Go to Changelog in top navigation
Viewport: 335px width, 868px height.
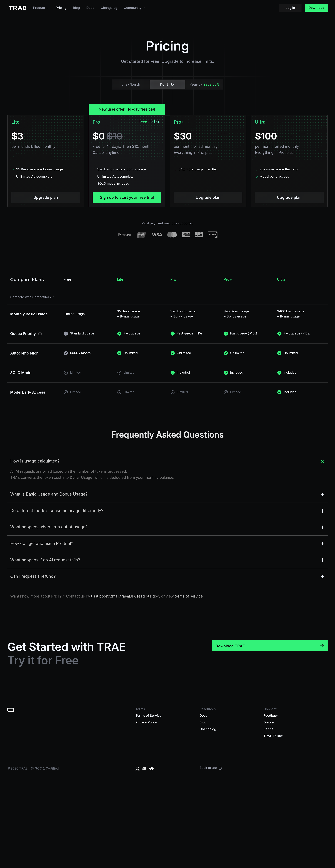109,8
